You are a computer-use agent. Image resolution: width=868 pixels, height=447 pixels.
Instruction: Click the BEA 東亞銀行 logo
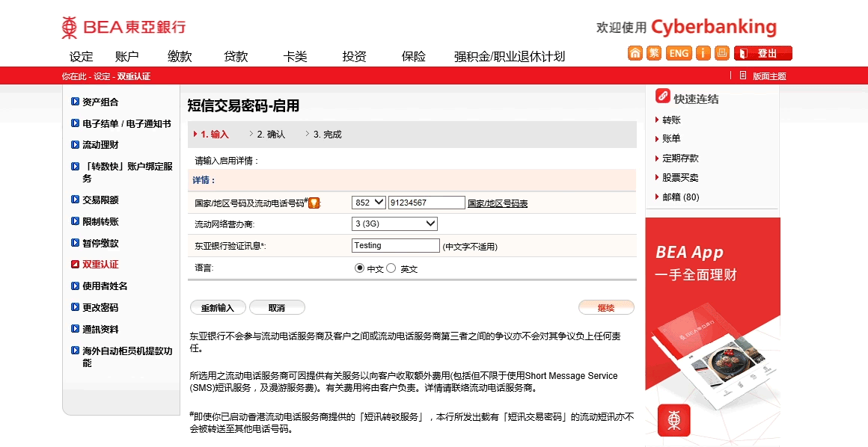[x=123, y=27]
